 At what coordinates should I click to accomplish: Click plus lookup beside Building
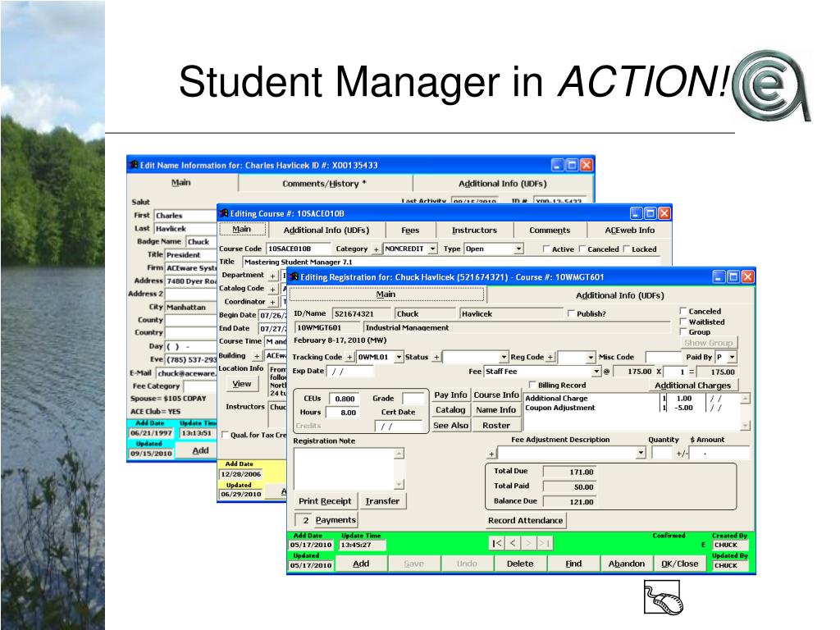coord(257,356)
